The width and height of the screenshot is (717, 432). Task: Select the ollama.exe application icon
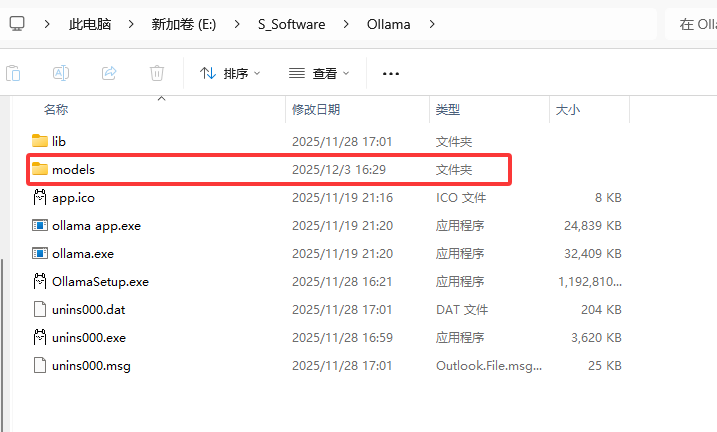click(40, 253)
